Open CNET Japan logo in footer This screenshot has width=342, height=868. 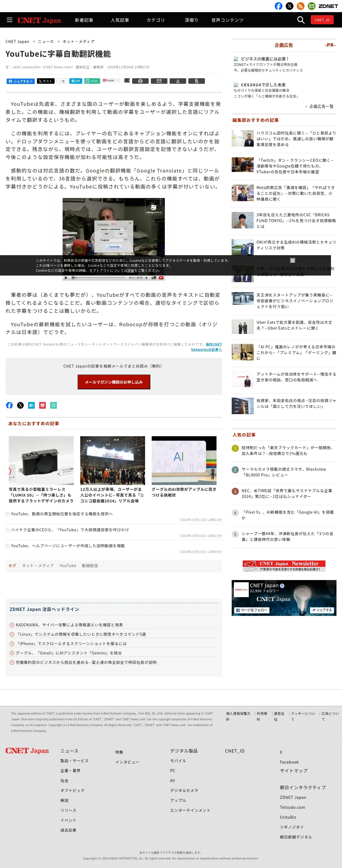pyautogui.click(x=27, y=751)
